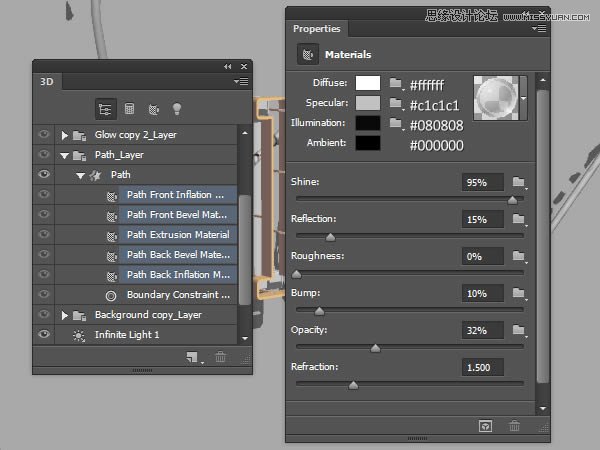Click the Ambient black color swatch
600x450 pixels.
coord(368,143)
